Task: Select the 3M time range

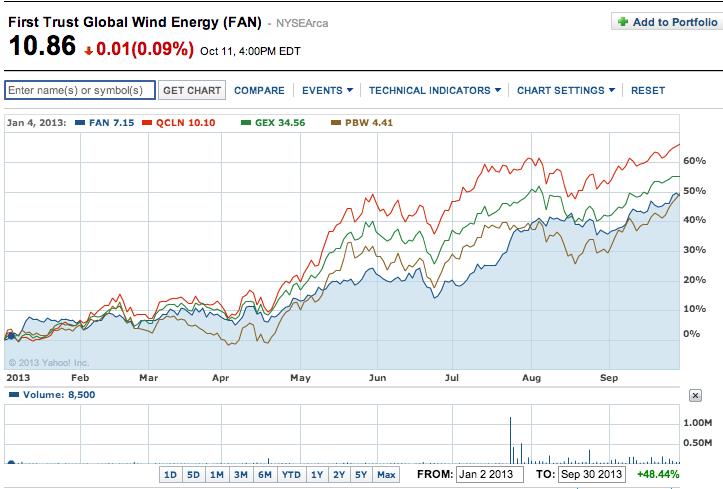Action: pyautogui.click(x=241, y=475)
